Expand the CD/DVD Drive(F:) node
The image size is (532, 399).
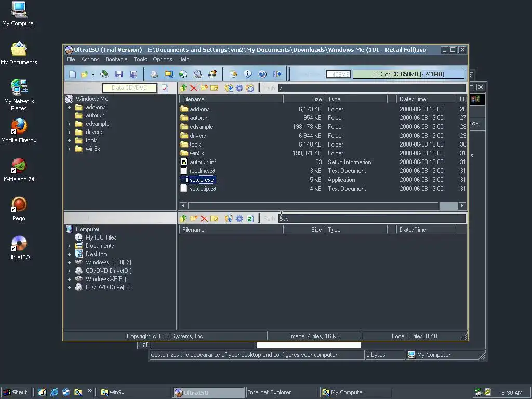[69, 287]
